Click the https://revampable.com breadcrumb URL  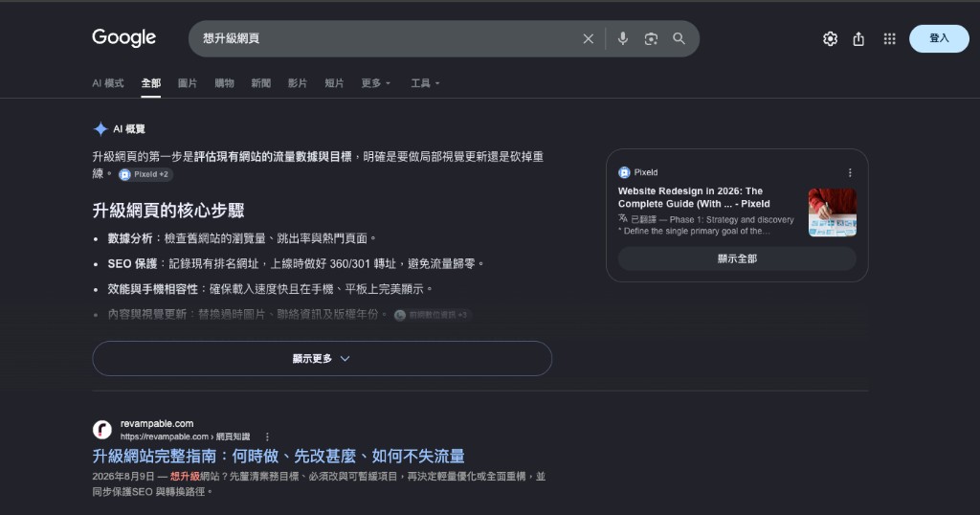[x=185, y=437]
